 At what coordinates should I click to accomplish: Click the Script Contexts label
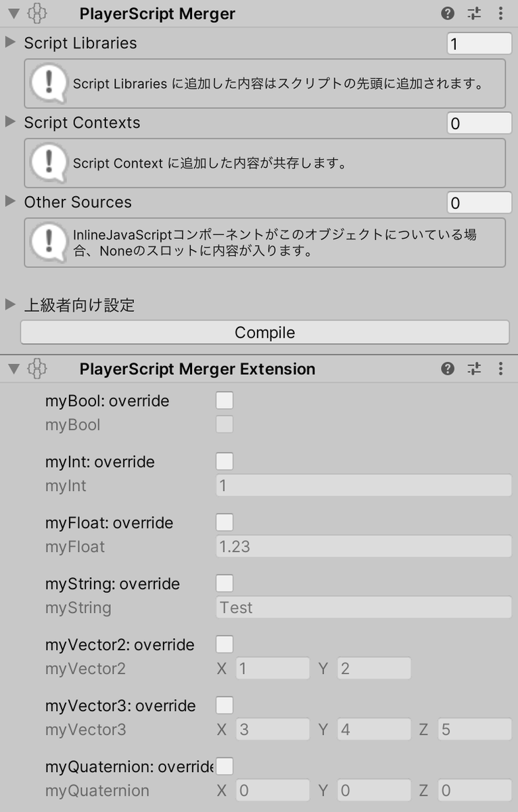(82, 122)
